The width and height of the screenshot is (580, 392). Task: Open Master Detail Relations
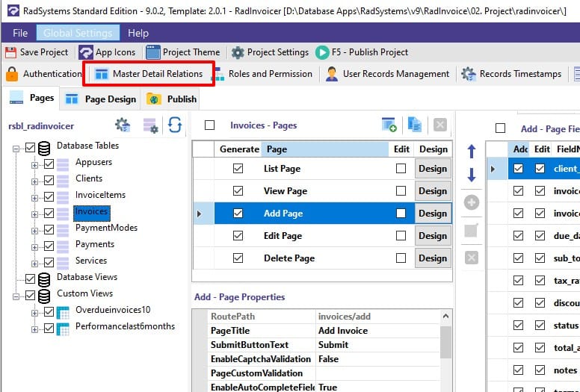(x=149, y=74)
